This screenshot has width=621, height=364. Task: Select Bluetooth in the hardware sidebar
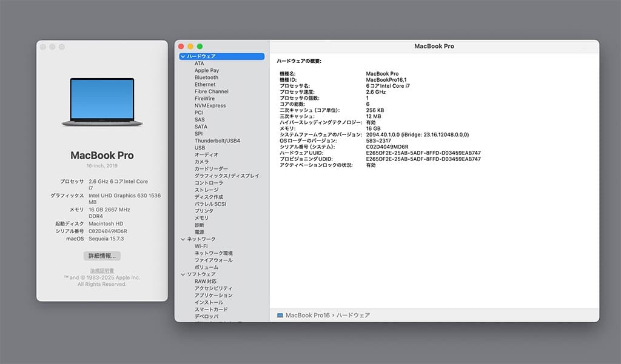click(x=206, y=77)
